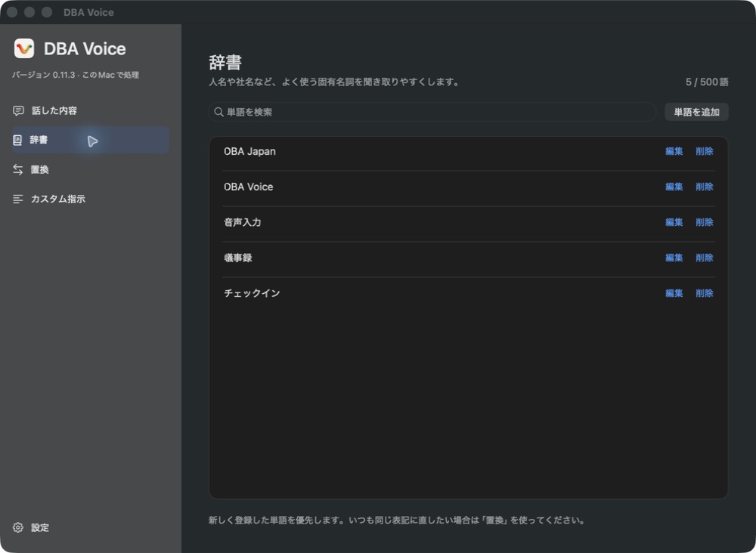
Task: Edit the チェックイン entry
Action: [x=674, y=293]
